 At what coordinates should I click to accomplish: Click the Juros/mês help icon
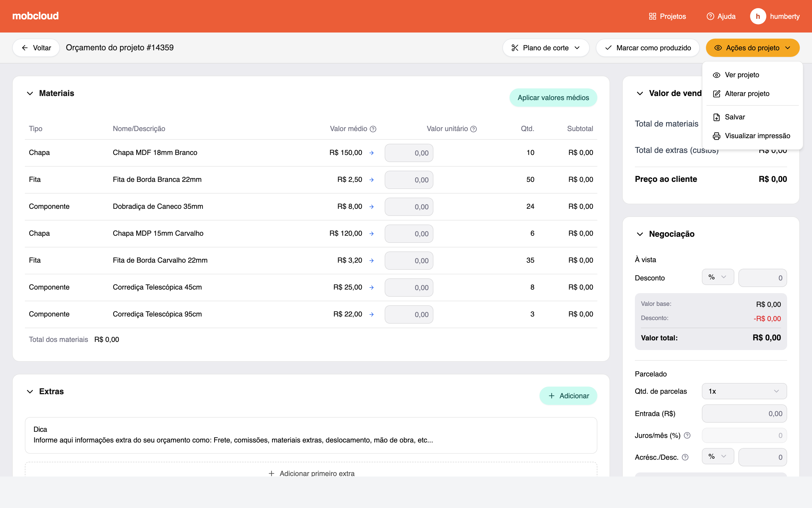point(687,435)
